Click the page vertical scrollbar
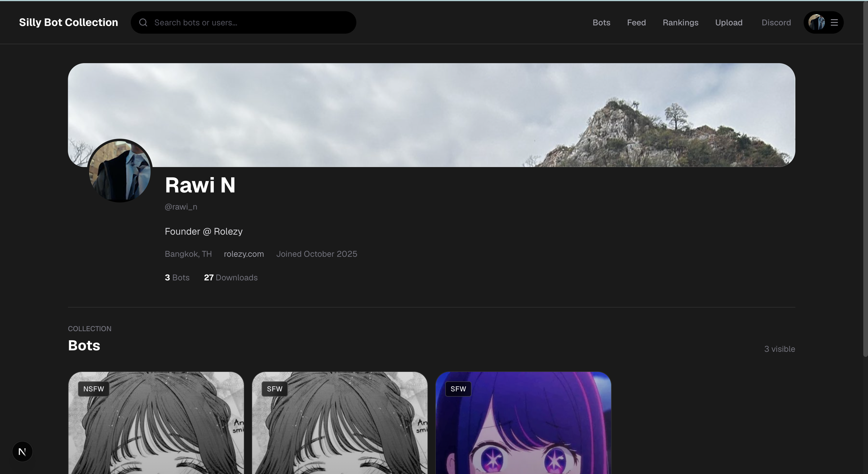This screenshot has width=868, height=474. pyautogui.click(x=865, y=179)
